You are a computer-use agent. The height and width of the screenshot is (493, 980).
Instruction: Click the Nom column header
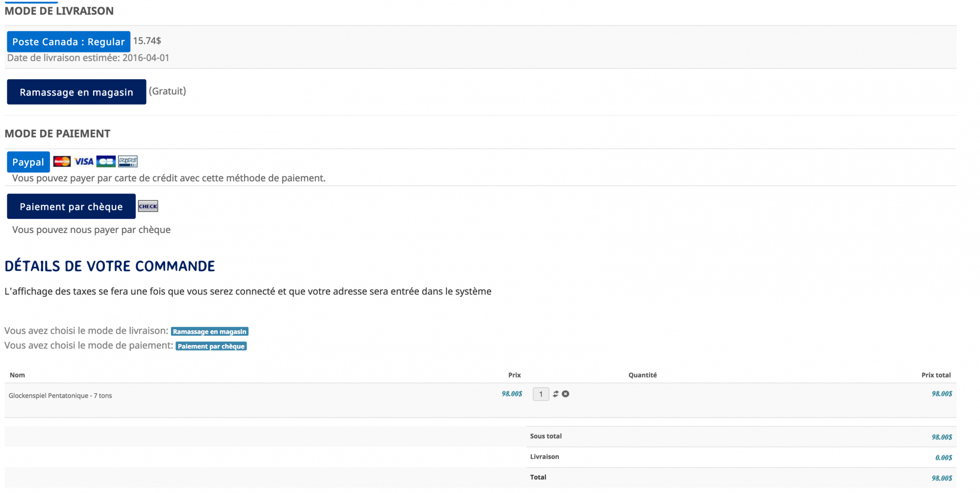pyautogui.click(x=17, y=375)
